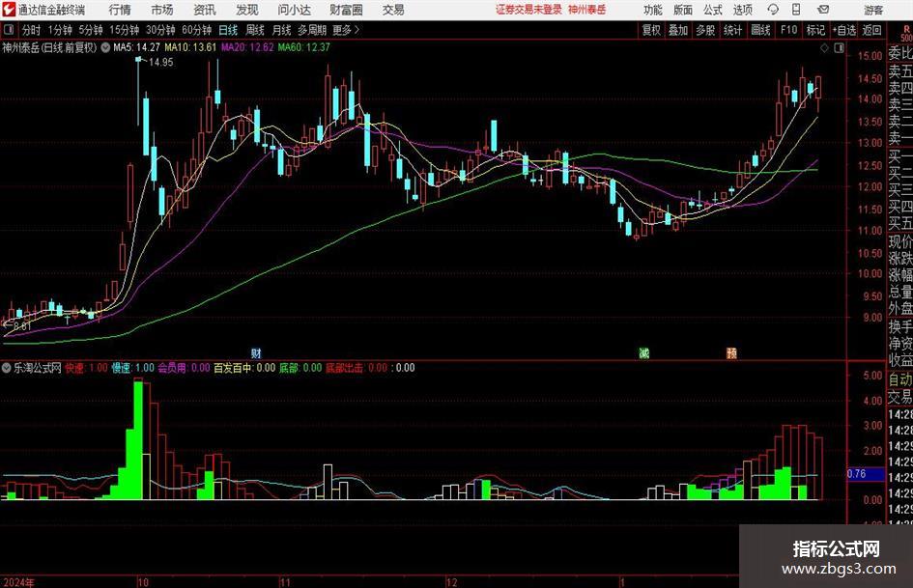
Task: Open the 公式 menu
Action: pos(713,10)
